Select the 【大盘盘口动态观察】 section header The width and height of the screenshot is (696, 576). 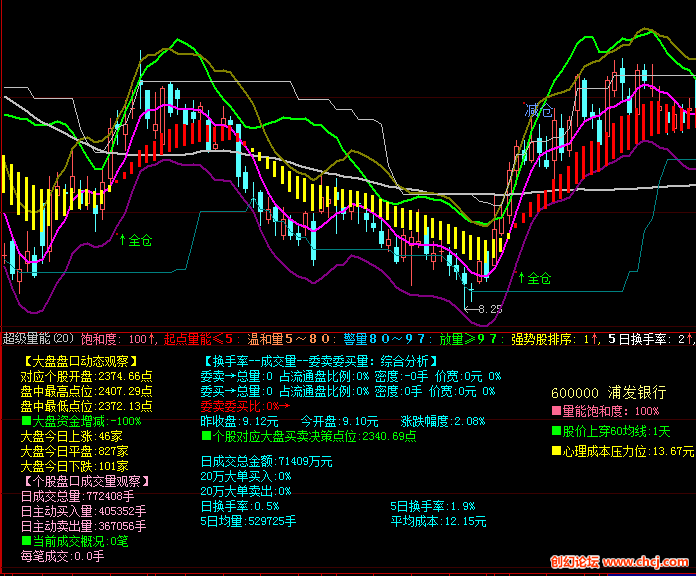point(79,361)
